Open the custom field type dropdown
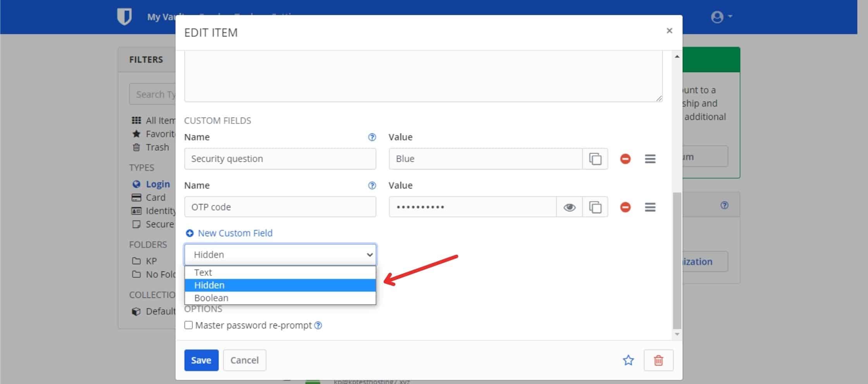 tap(280, 254)
